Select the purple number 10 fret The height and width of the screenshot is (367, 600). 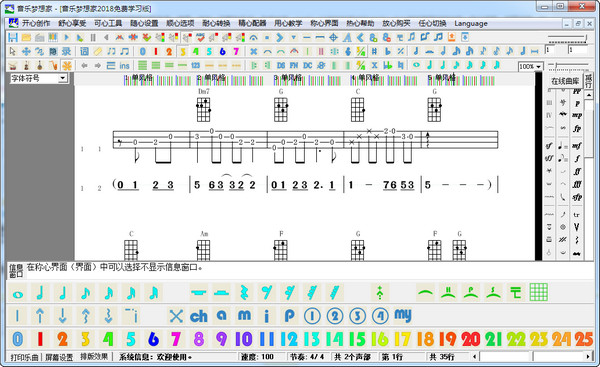click(x=244, y=339)
